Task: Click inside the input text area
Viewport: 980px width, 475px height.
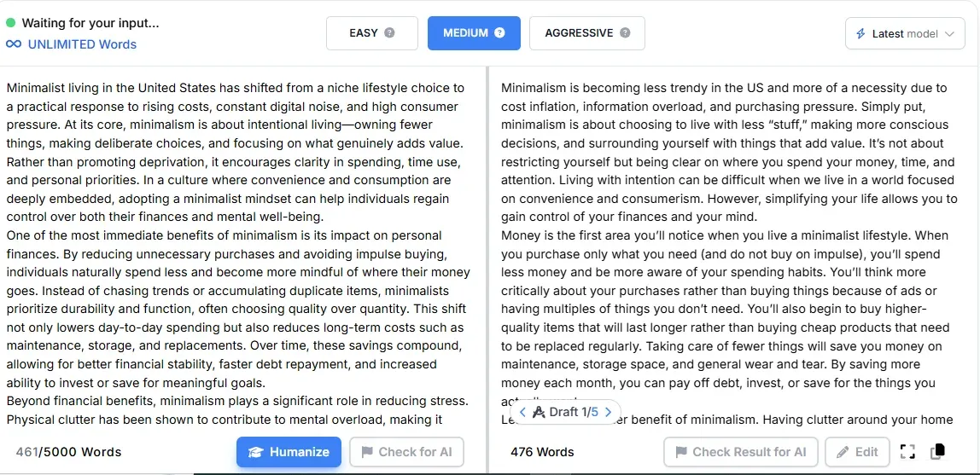Action: 241,250
